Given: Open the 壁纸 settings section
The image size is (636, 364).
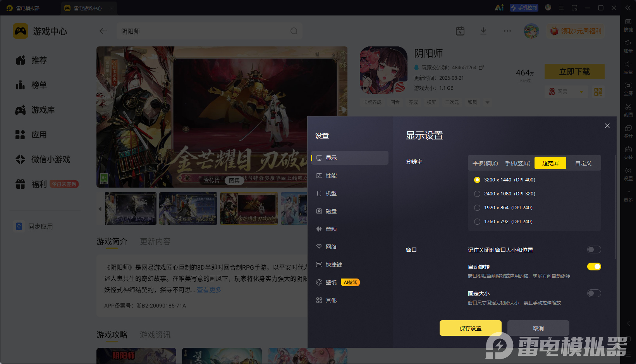Looking at the screenshot, I should [x=350, y=282].
